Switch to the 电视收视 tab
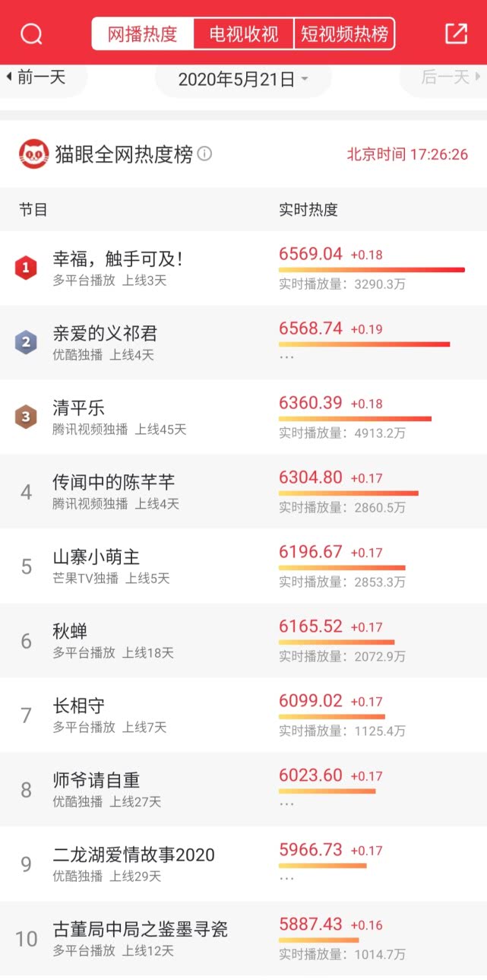 click(x=242, y=33)
